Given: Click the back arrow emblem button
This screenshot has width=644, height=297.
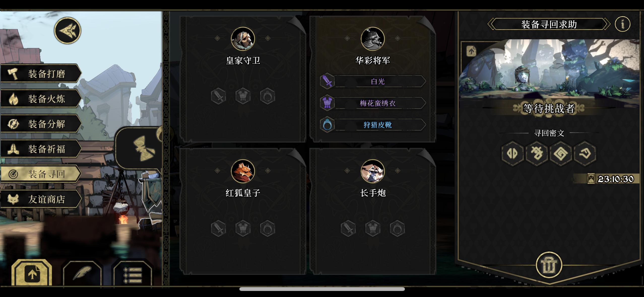Looking at the screenshot, I should click(x=68, y=31).
